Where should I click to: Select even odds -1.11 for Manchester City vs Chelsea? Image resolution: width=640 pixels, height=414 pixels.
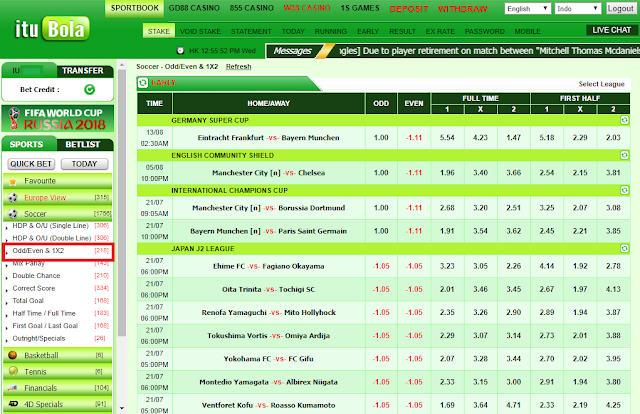tap(414, 173)
